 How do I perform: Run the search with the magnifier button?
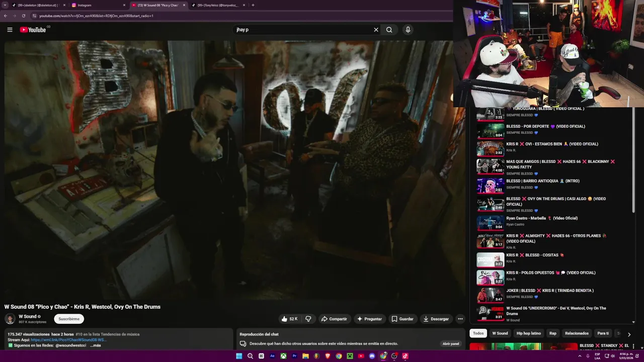[389, 30]
